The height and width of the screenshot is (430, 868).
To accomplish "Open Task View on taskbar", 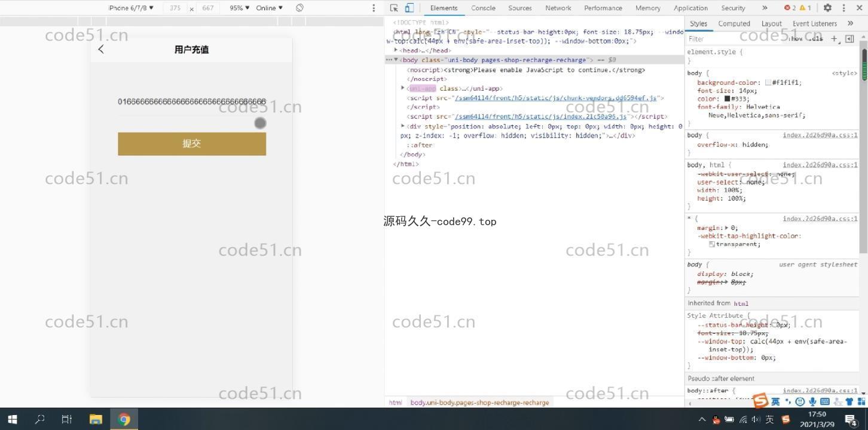I will click(x=67, y=419).
